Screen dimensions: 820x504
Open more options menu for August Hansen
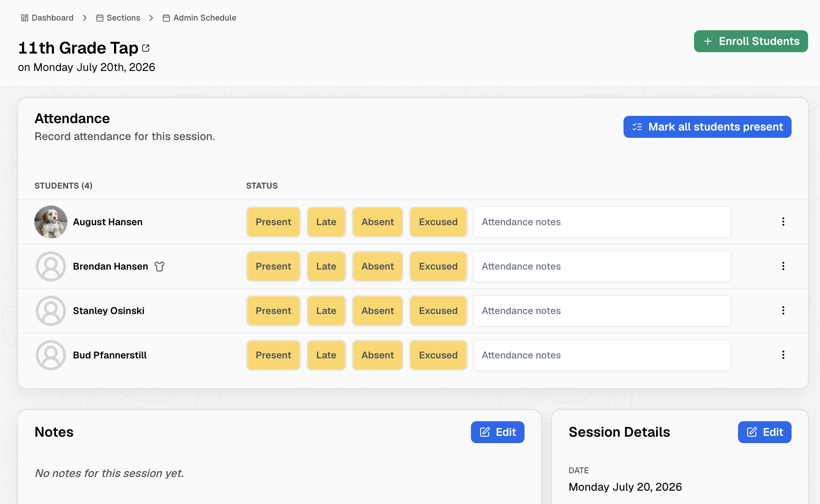tap(783, 222)
